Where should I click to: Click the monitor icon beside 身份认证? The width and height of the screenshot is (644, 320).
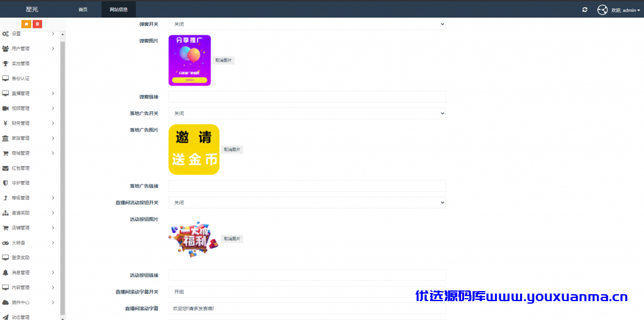[x=5, y=79]
